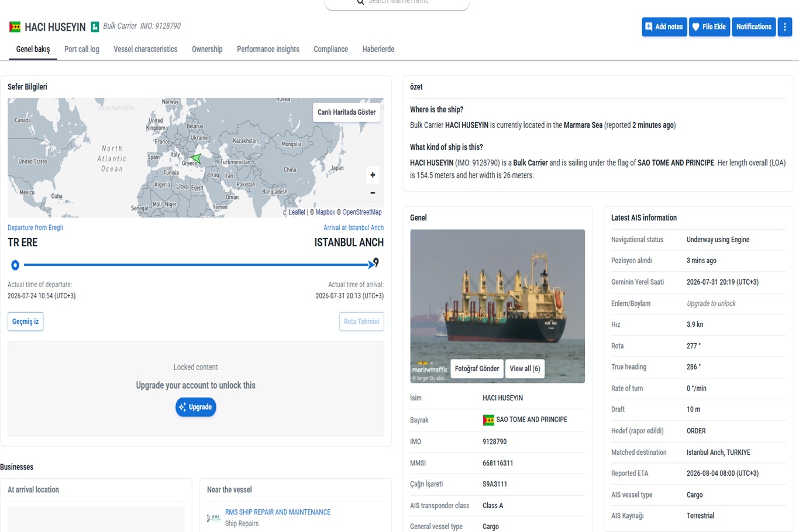Click the departure port circle marker

[15, 265]
